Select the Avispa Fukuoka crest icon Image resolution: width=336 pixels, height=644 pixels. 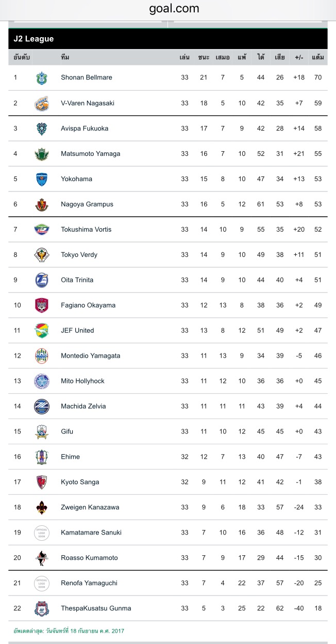(41, 128)
